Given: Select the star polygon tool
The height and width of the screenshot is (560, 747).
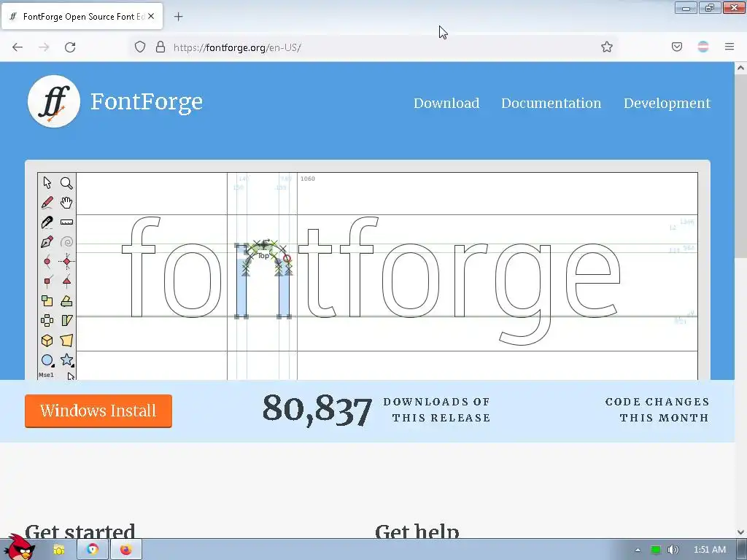Looking at the screenshot, I should click(66, 360).
